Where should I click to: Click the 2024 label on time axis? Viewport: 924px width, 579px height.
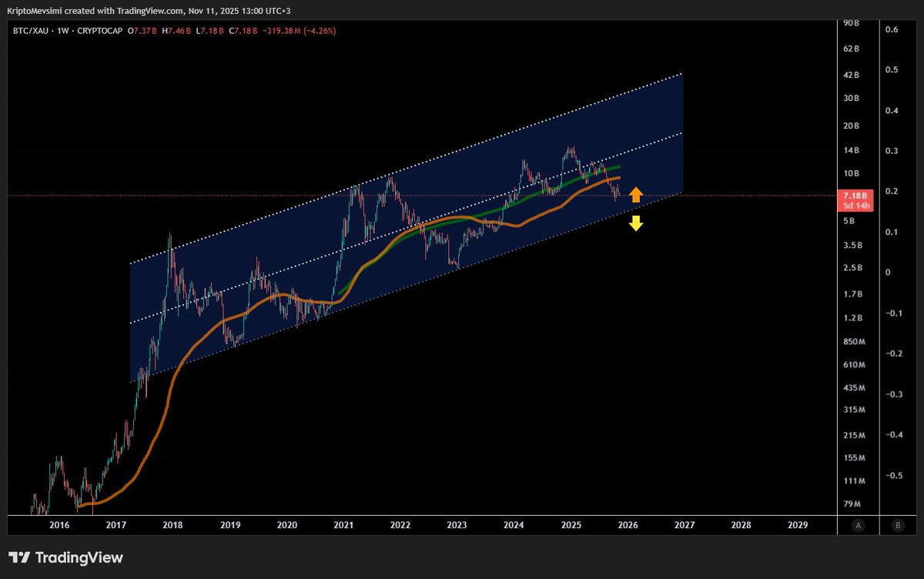(514, 525)
